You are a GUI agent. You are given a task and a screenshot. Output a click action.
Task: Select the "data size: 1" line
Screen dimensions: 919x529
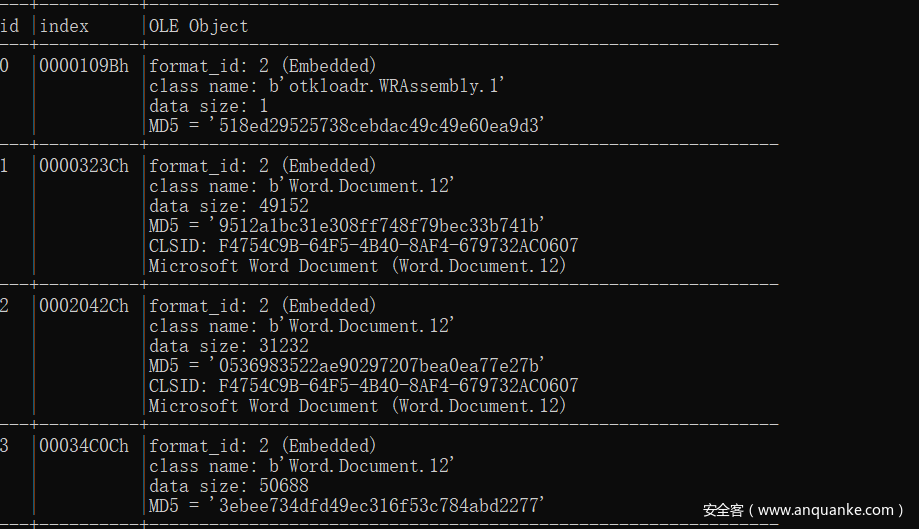coord(208,106)
